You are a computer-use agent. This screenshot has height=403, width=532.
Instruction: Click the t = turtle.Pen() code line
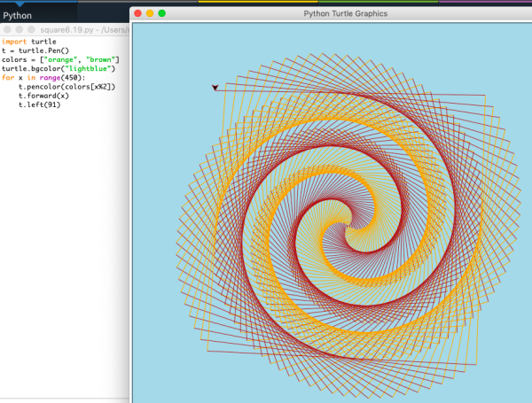coord(35,50)
